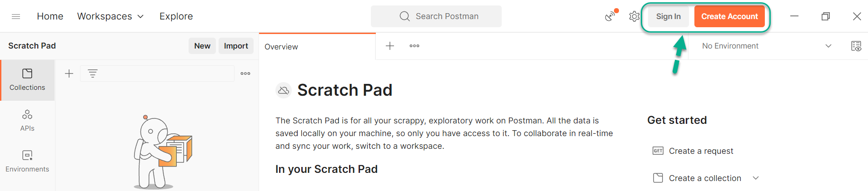868x191 pixels.
Task: Select Environments in the sidebar
Action: pyautogui.click(x=27, y=162)
